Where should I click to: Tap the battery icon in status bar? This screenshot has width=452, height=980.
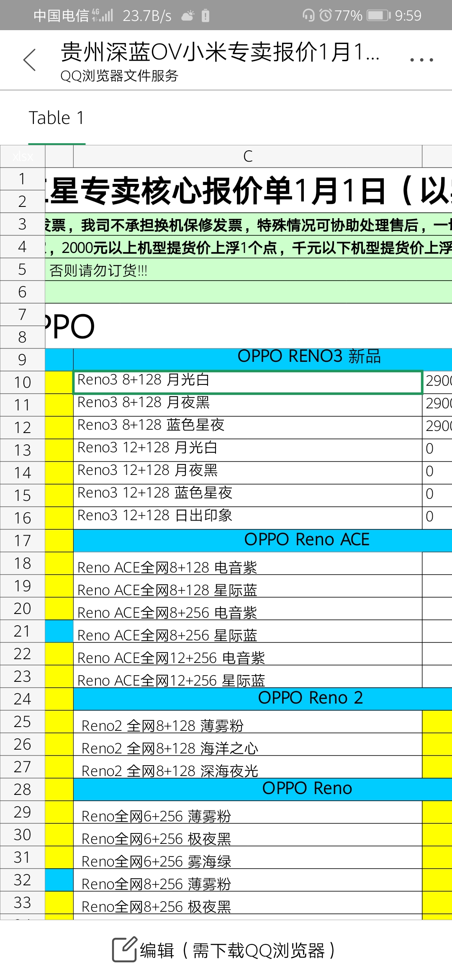click(379, 15)
